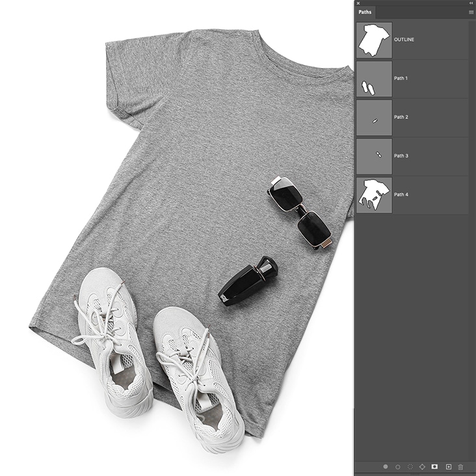
Task: Click the OUTLINE path thumbnail
Action: (x=374, y=40)
